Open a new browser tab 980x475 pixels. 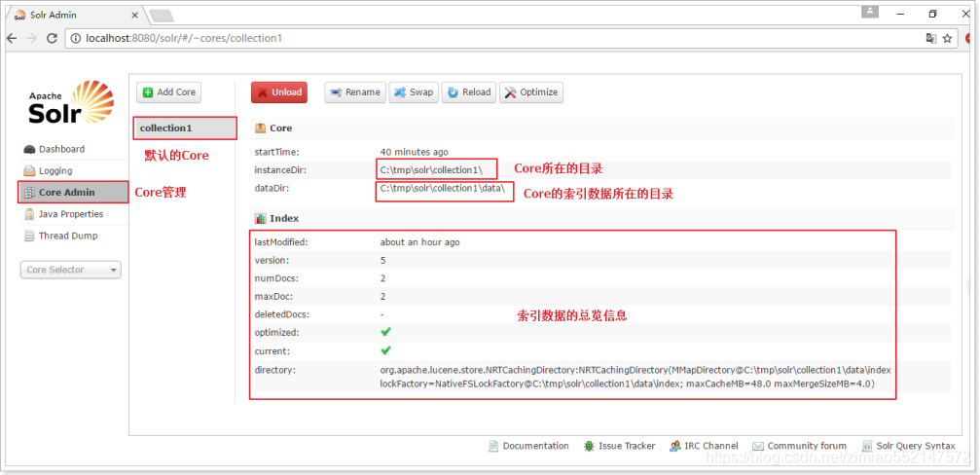(162, 16)
